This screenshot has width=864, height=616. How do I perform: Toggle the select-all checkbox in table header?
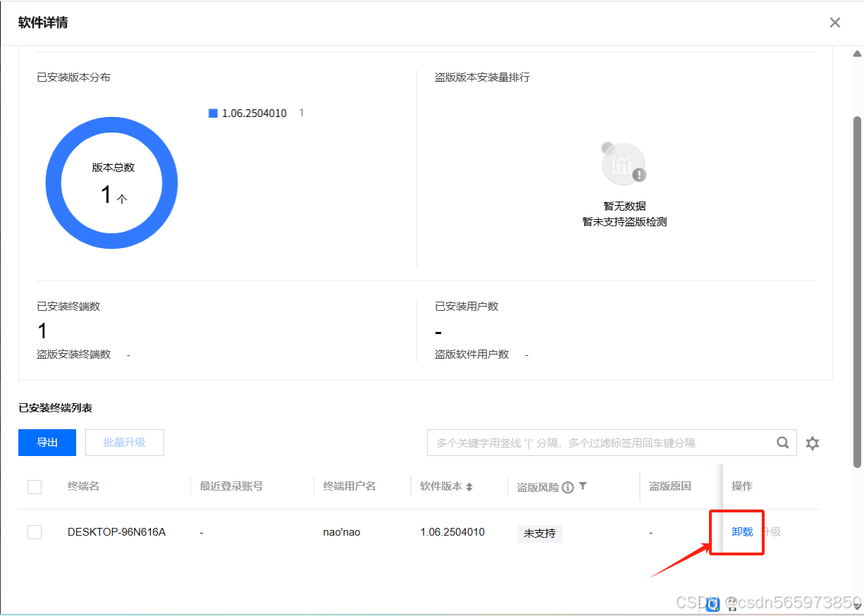tap(35, 486)
